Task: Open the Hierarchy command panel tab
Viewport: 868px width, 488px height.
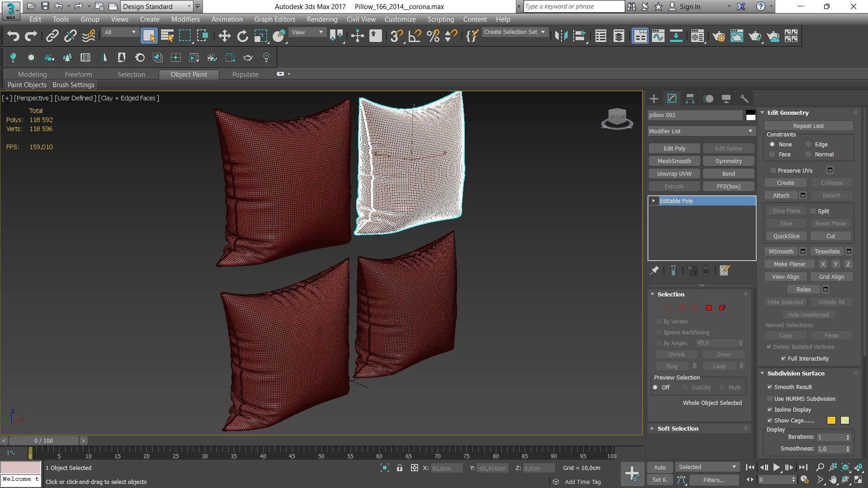Action: pos(690,99)
